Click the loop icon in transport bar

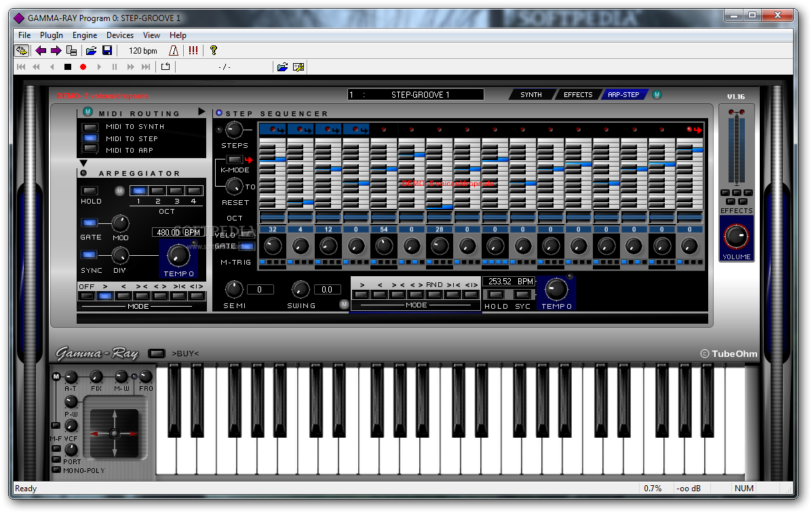(x=166, y=66)
